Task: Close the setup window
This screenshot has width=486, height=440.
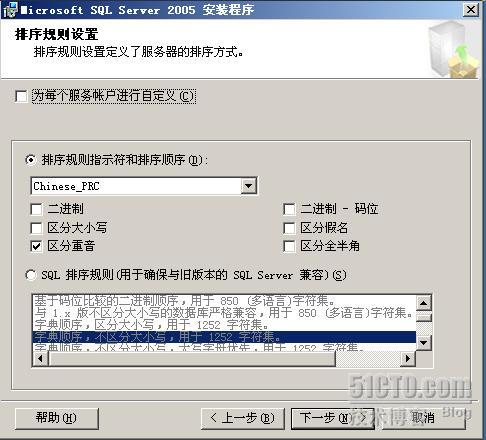Action: [471, 10]
